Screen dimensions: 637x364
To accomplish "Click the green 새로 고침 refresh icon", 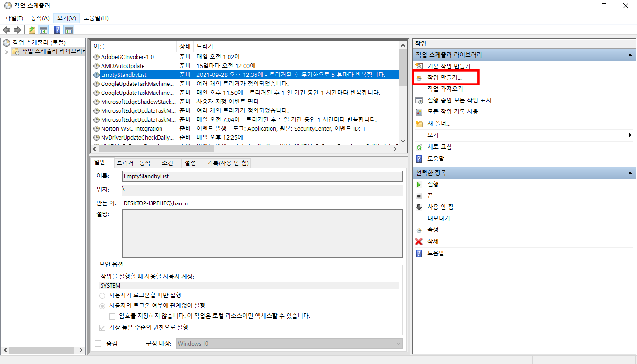I will tap(419, 147).
